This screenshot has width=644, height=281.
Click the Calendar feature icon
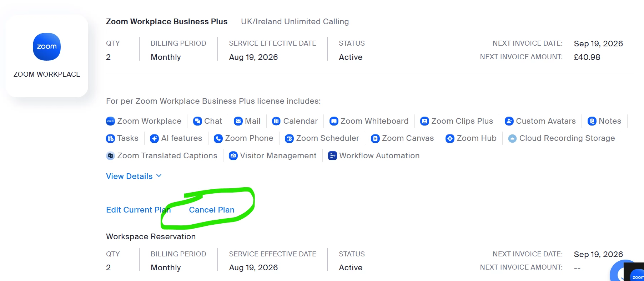(x=276, y=121)
